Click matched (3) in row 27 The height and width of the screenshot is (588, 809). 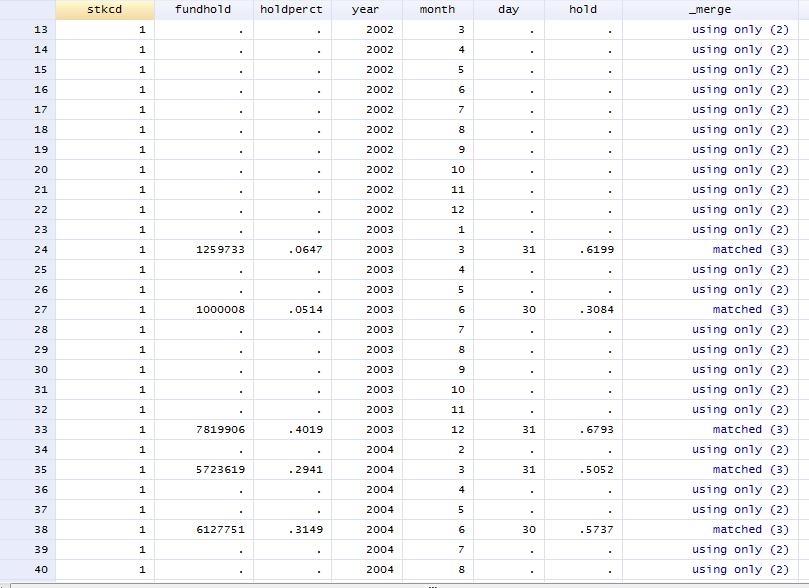pos(751,310)
